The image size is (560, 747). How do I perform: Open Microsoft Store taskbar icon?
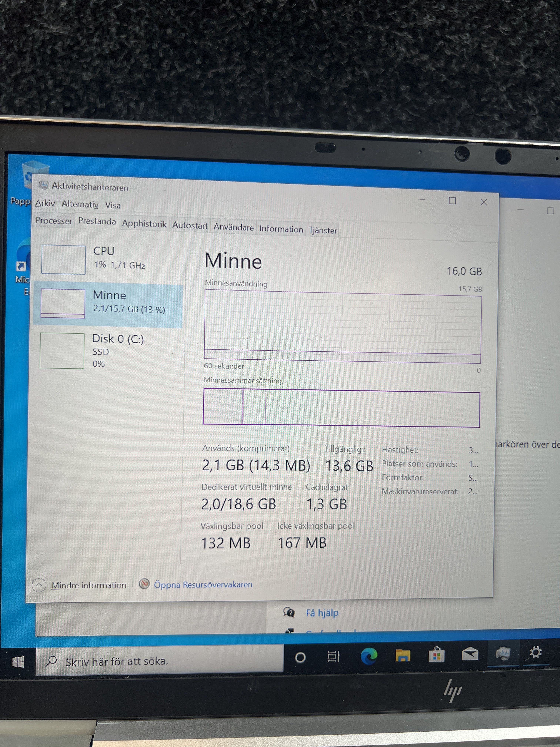(436, 655)
